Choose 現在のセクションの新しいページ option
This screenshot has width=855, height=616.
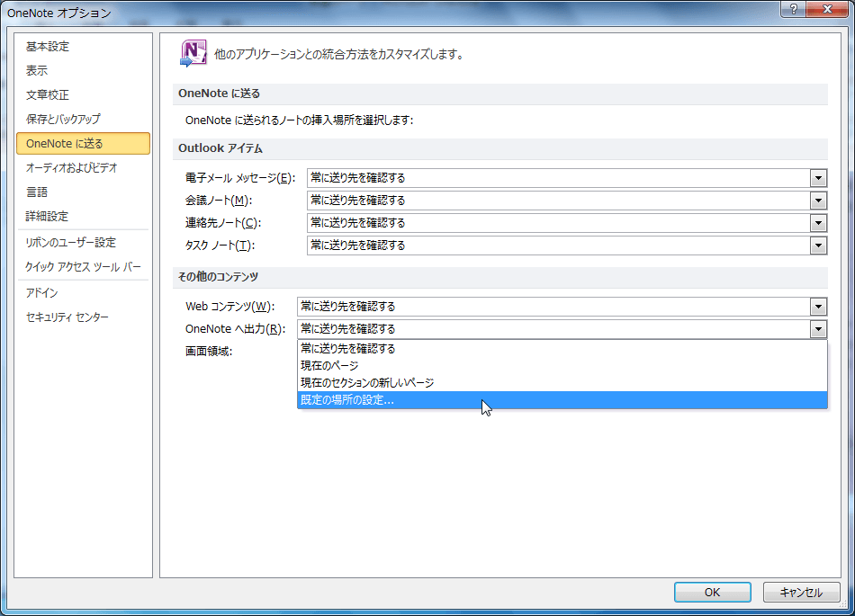(x=562, y=383)
